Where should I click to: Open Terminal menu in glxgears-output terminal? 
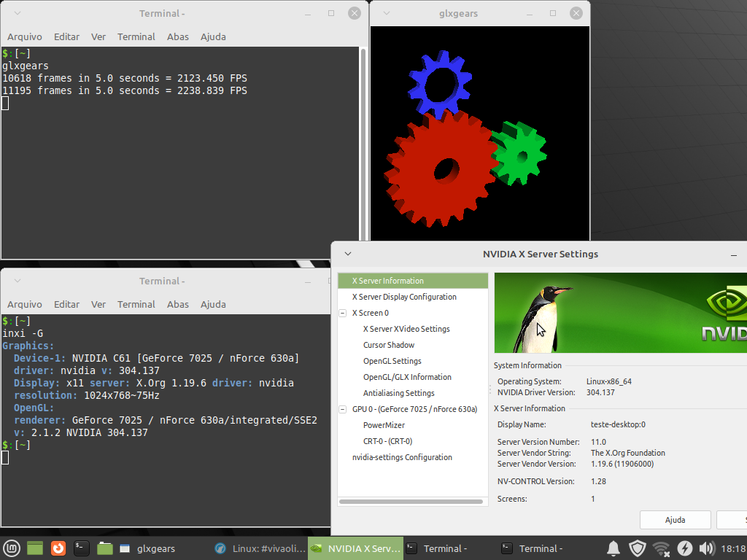coord(136,36)
